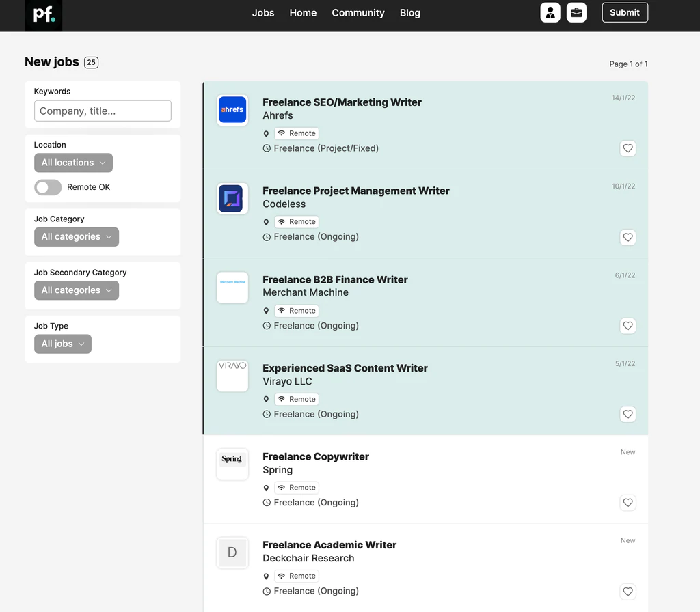This screenshot has height=612, width=700.
Task: Enable the Remote OK toggle
Action: pyautogui.click(x=48, y=187)
